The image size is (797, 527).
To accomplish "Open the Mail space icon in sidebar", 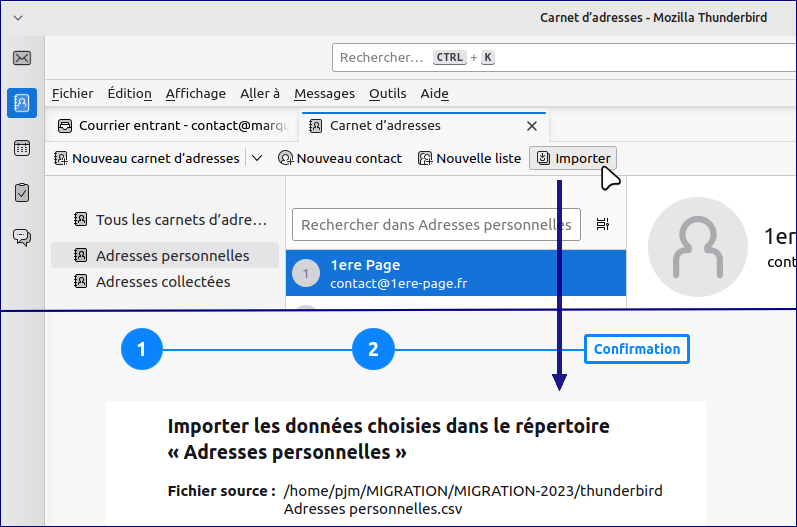I will point(22,58).
